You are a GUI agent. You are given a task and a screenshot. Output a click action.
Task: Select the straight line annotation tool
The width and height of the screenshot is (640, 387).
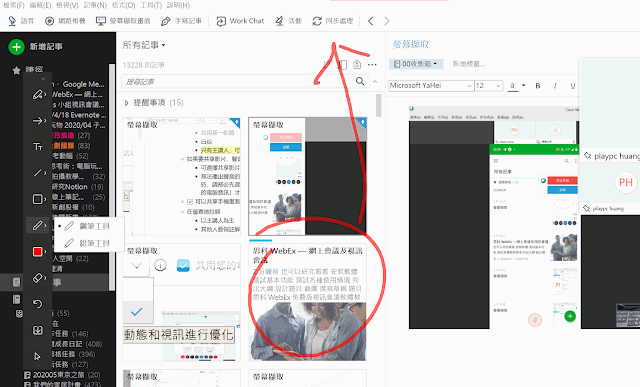pyautogui.click(x=38, y=173)
